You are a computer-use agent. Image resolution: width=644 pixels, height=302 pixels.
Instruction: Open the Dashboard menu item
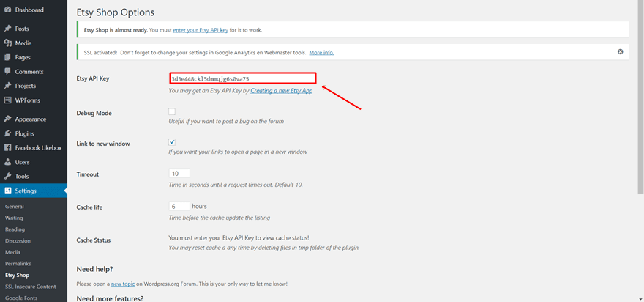coord(29,10)
